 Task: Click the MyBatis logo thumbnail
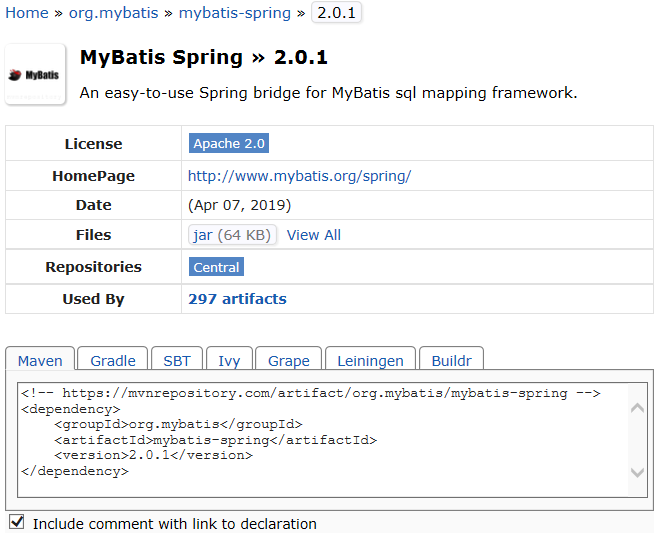[35, 75]
